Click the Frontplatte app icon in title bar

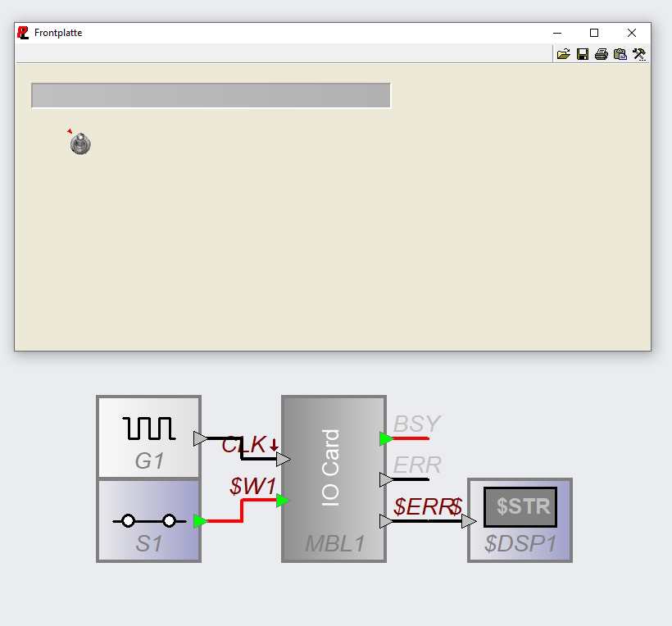coord(23,33)
